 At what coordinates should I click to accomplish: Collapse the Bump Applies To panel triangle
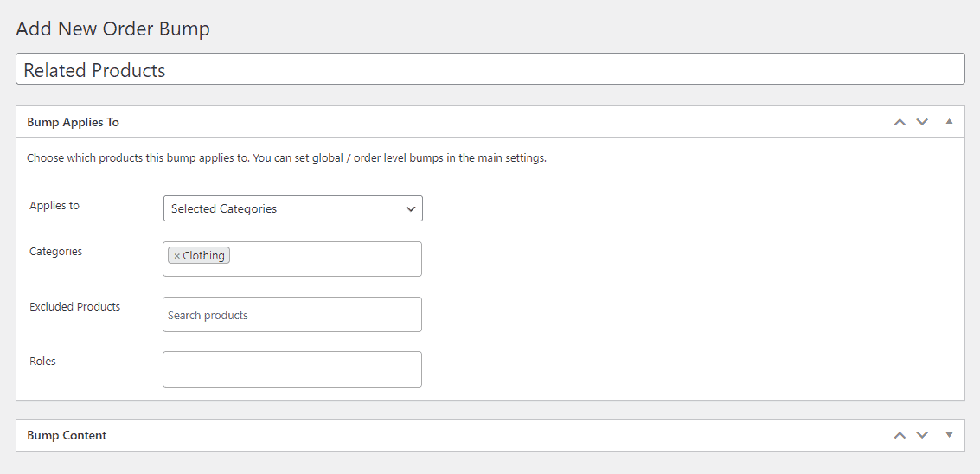pyautogui.click(x=950, y=121)
